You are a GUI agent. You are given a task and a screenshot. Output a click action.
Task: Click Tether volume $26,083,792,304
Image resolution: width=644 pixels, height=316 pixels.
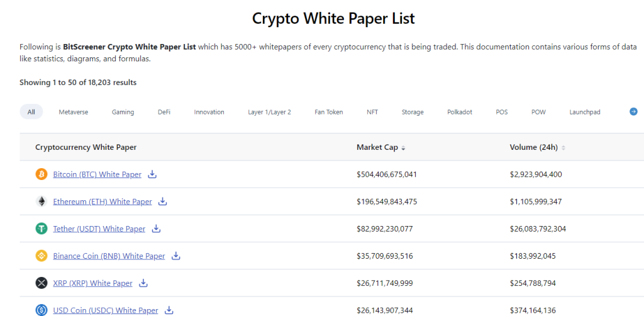click(x=538, y=229)
